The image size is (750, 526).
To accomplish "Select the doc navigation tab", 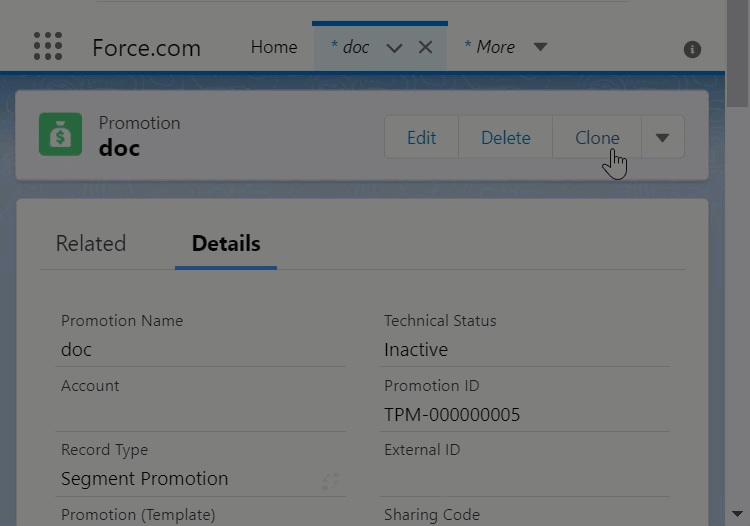I will pos(350,47).
